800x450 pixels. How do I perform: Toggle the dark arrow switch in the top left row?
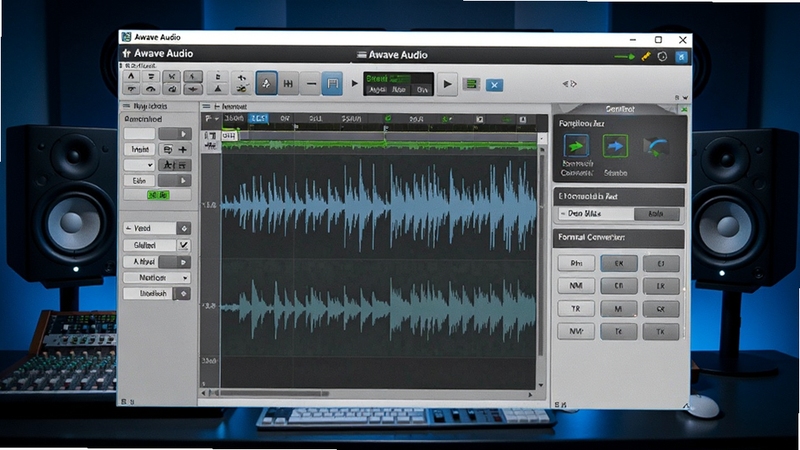tap(174, 134)
